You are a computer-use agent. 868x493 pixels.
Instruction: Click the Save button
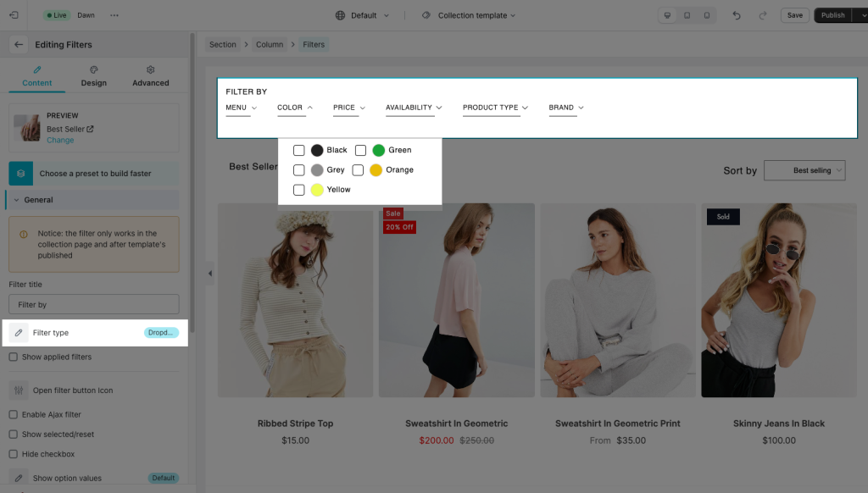pos(795,15)
